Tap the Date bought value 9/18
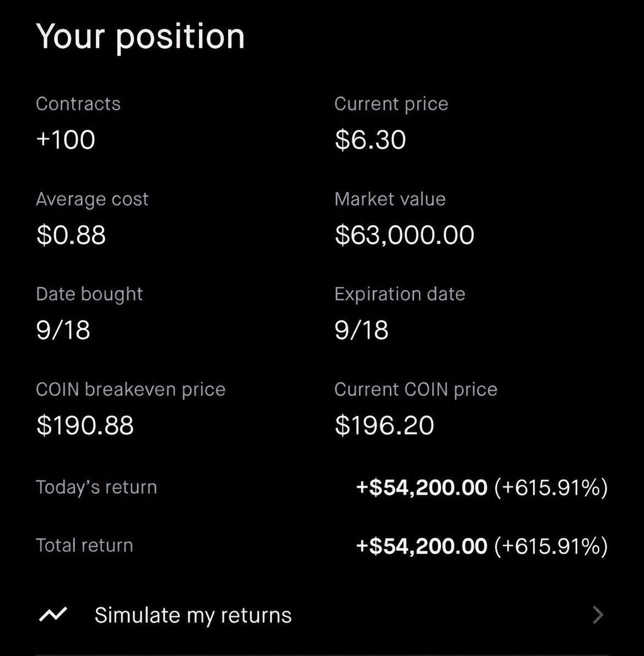Viewport: 644px width, 656px height. click(x=63, y=330)
